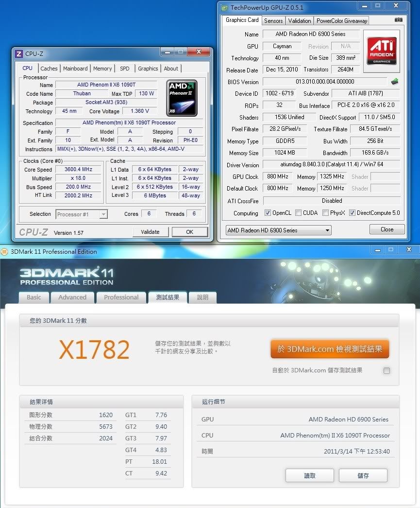Screen dimensions: 420x508
Task: Click the Core Speed 3600.4 MHz field
Action: point(78,169)
